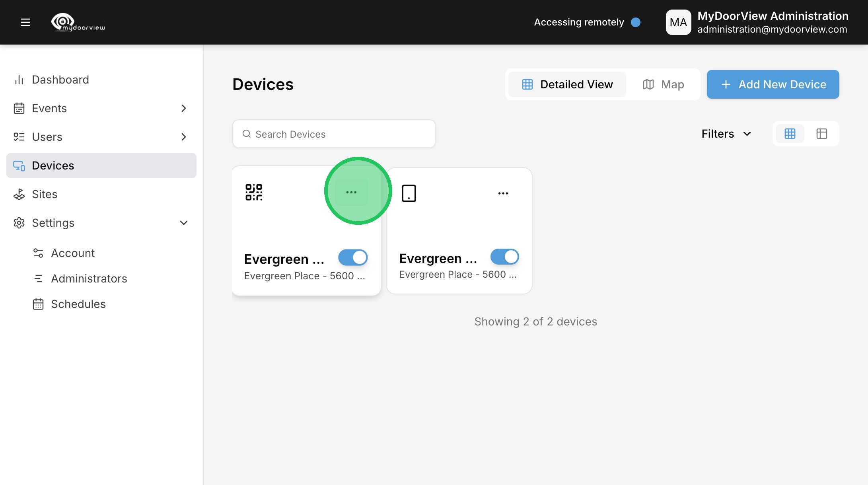Image resolution: width=868 pixels, height=485 pixels.
Task: Click the mydoorview logo
Action: (x=78, y=22)
